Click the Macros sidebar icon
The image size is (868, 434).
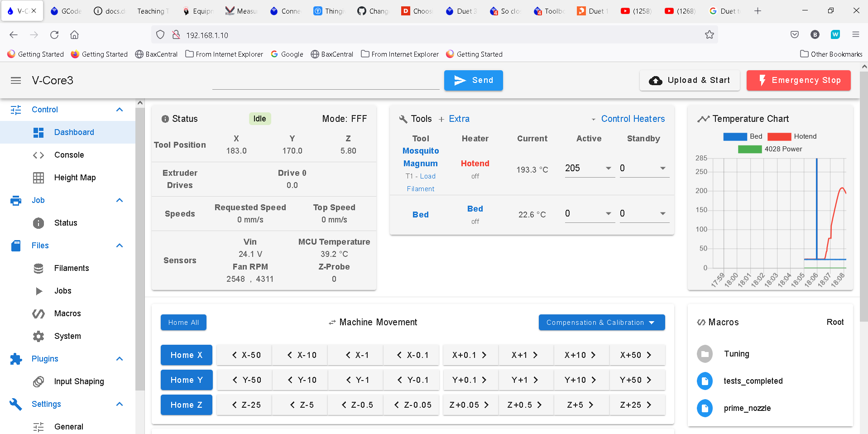[38, 313]
